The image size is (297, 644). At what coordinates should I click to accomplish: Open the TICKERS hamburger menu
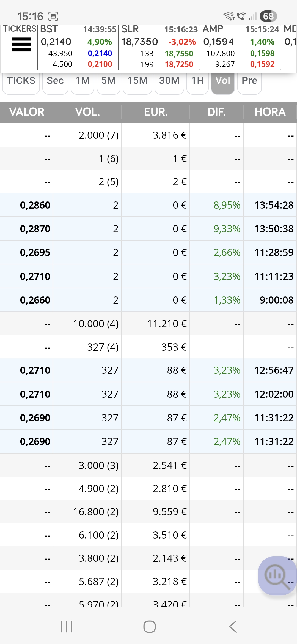pos(21,45)
